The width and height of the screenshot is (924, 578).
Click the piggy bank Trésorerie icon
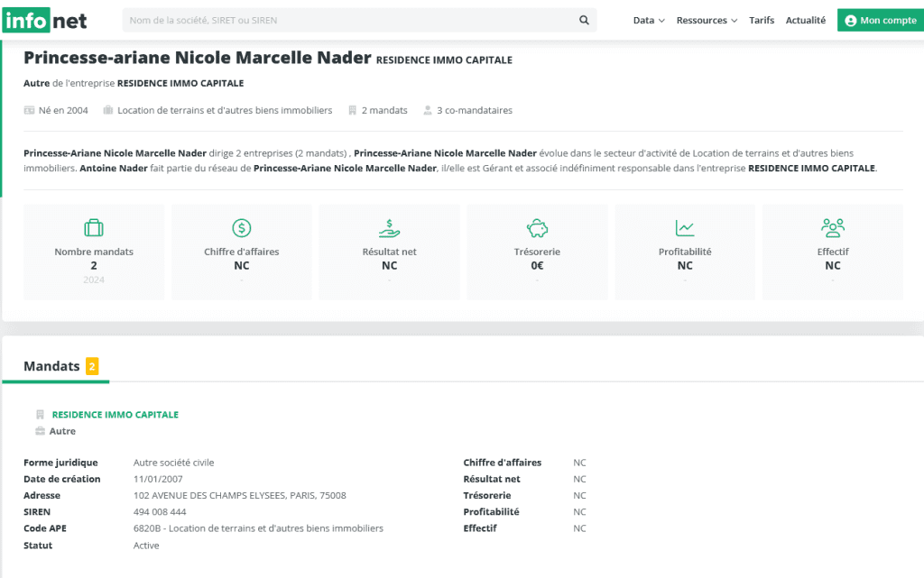click(x=537, y=228)
